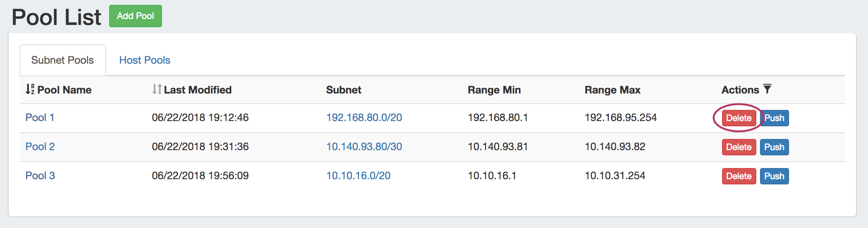868x228 pixels.
Task: Delete Pool 2
Action: [739, 147]
